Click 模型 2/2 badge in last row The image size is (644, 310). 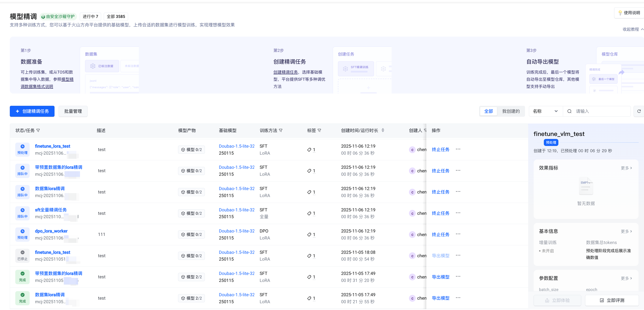pos(191,298)
